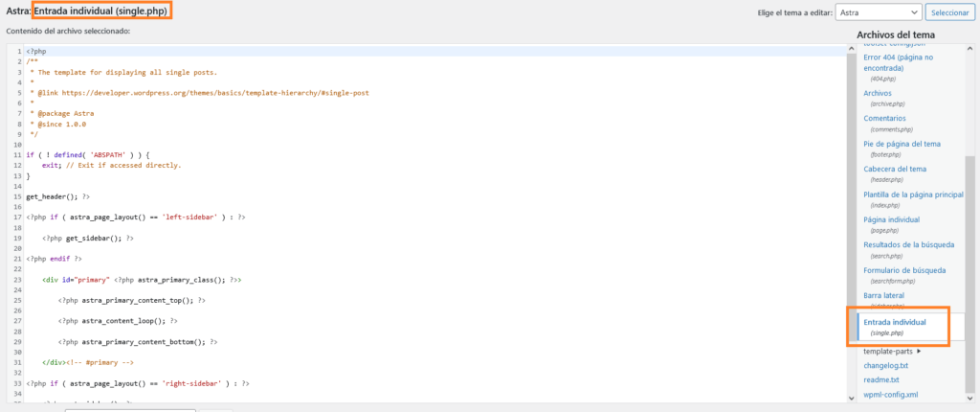This screenshot has height=412, width=980.
Task: Click the opening <?php tag on line 1
Action: click(36, 52)
